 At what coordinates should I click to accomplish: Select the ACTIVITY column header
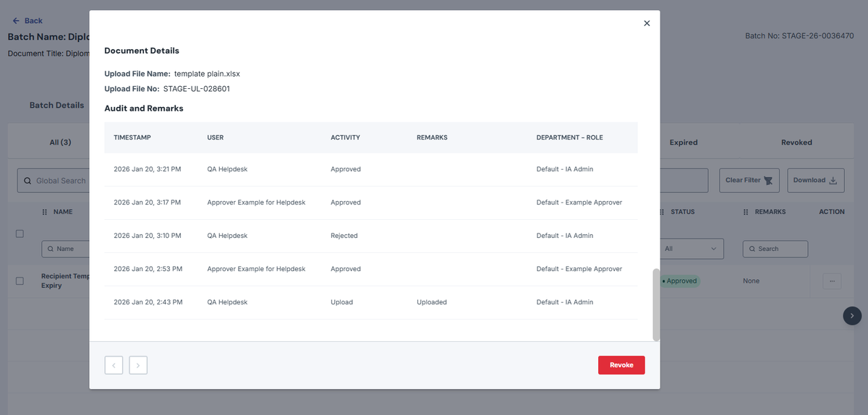pyautogui.click(x=345, y=137)
